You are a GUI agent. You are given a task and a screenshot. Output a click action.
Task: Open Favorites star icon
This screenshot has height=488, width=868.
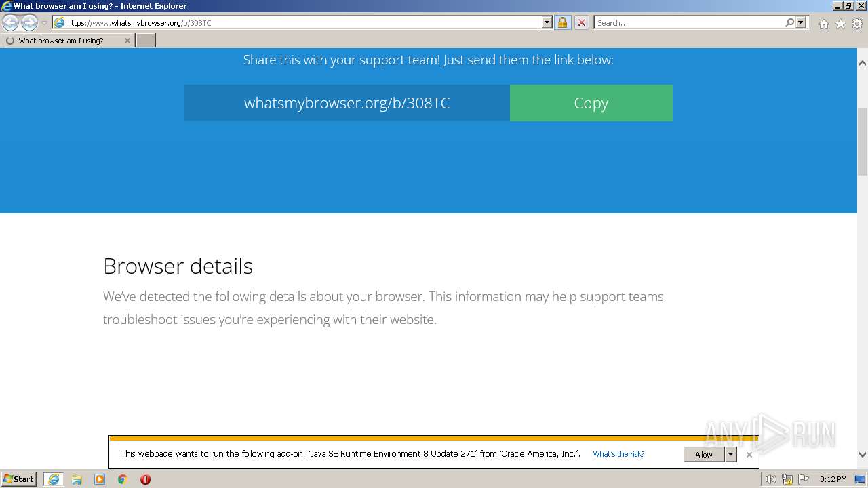click(840, 24)
